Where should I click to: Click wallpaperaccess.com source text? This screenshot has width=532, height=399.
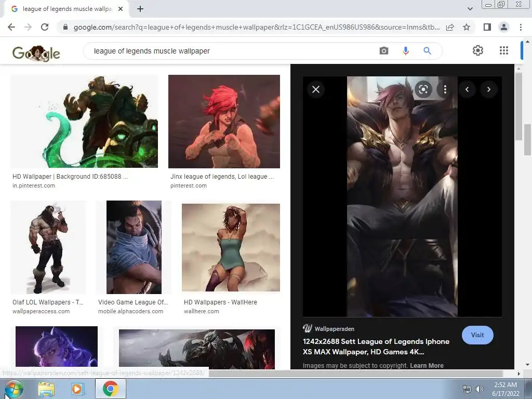(41, 311)
